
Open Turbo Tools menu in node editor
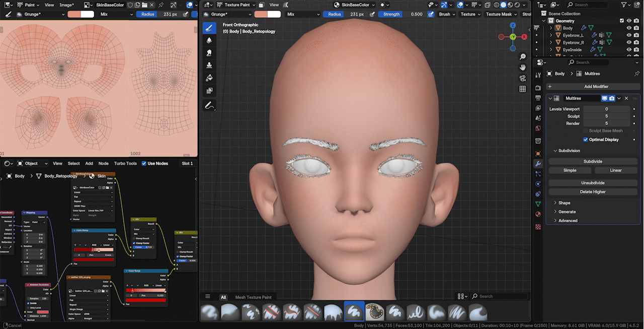(125, 163)
